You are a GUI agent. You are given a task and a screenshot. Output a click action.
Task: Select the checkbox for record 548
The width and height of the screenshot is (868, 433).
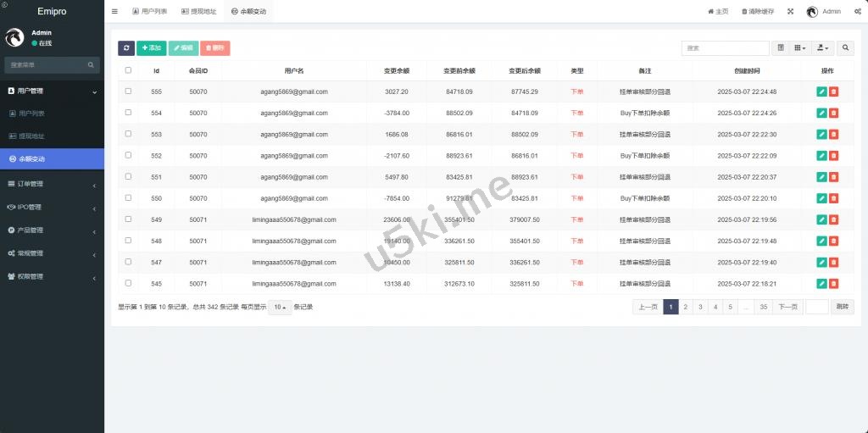[128, 241]
